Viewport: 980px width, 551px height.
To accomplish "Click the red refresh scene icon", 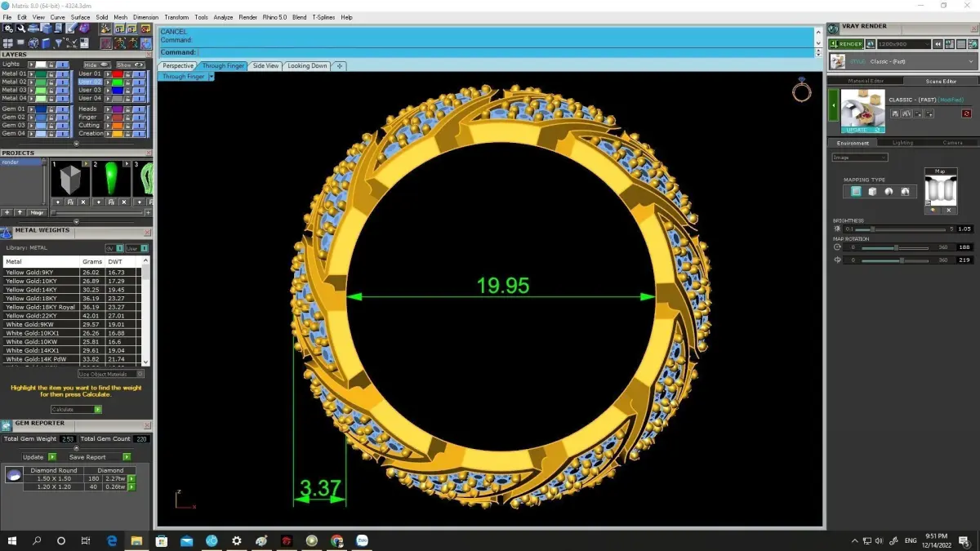I will coord(966,113).
